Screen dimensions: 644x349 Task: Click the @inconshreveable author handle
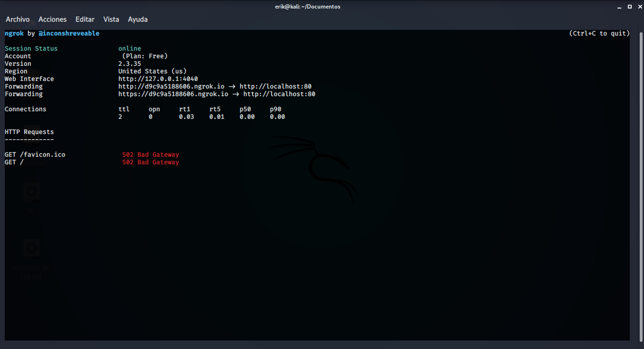(x=69, y=34)
